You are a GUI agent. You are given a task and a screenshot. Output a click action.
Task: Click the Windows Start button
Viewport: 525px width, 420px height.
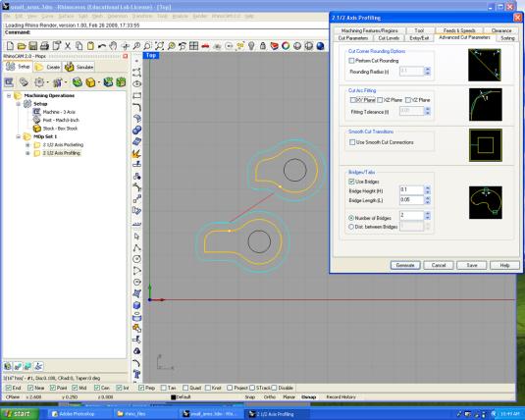point(20,414)
